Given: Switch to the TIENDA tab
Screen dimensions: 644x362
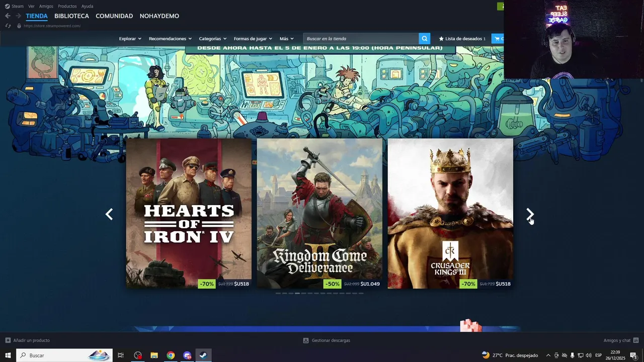Looking at the screenshot, I should pyautogui.click(x=37, y=16).
